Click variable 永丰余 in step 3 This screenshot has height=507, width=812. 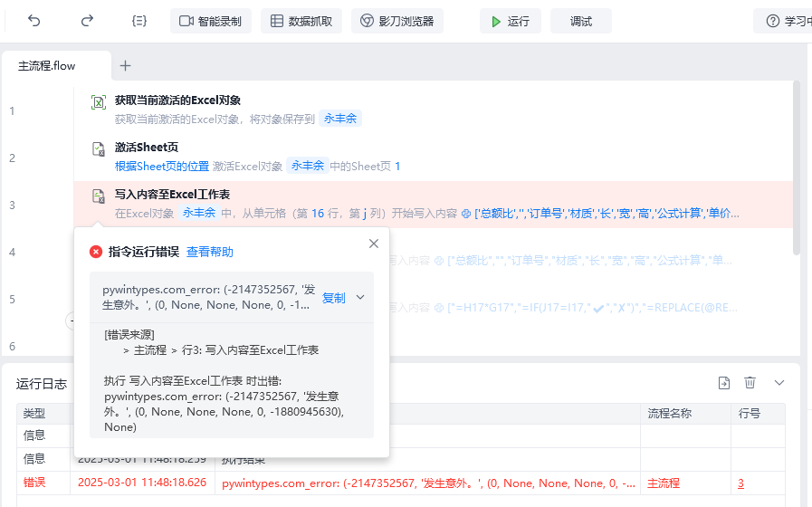click(199, 213)
